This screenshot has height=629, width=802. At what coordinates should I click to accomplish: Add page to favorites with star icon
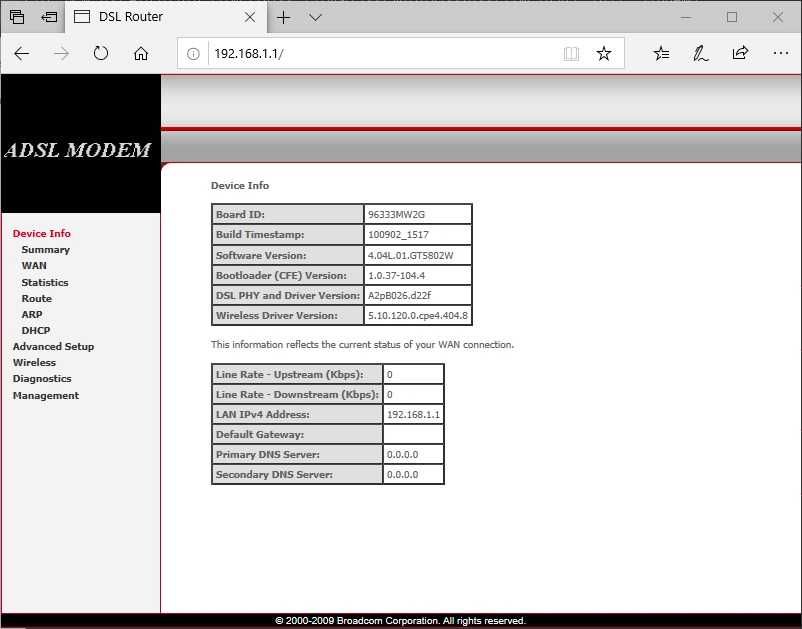(x=604, y=53)
